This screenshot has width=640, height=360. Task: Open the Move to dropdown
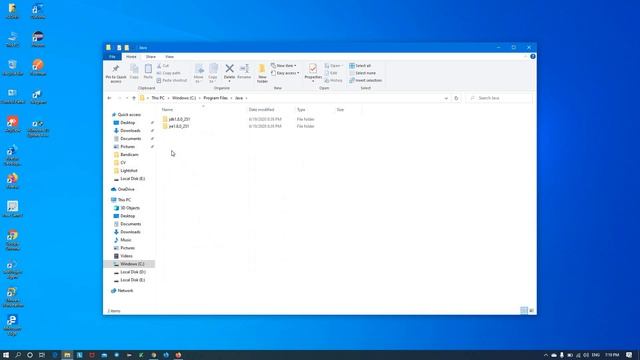click(x=199, y=73)
